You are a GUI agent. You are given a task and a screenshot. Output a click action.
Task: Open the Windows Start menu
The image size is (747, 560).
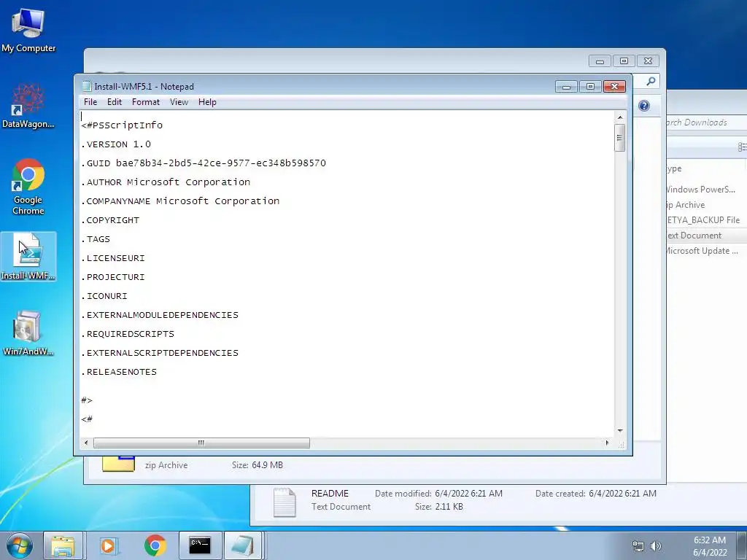[19, 545]
